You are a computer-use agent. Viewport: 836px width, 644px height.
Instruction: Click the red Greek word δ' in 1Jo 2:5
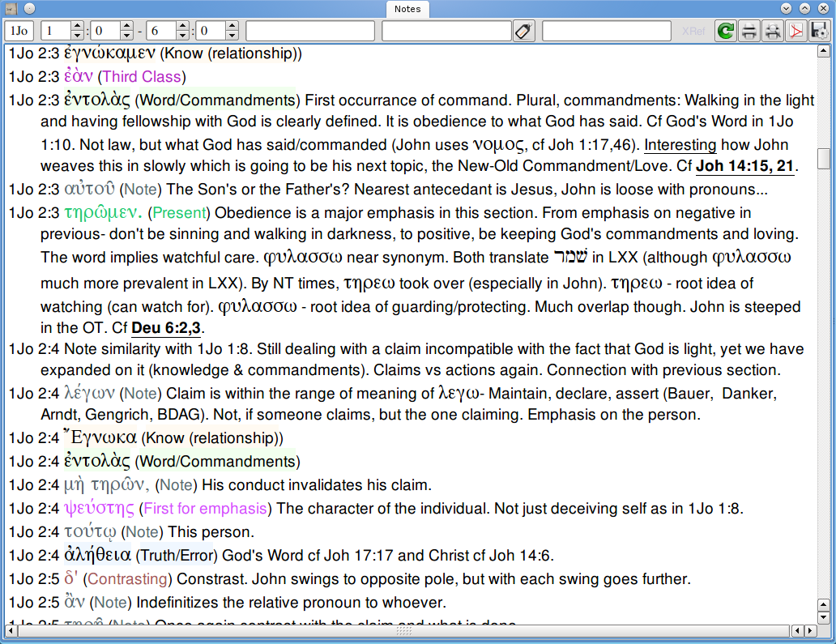(71, 578)
